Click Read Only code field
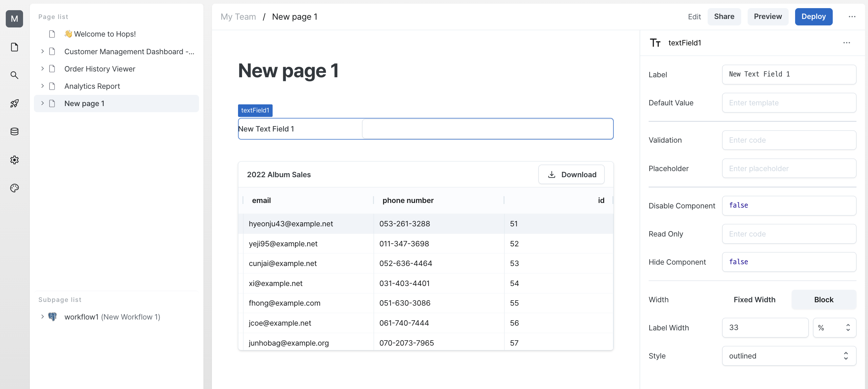This screenshot has height=389, width=868. 789,234
